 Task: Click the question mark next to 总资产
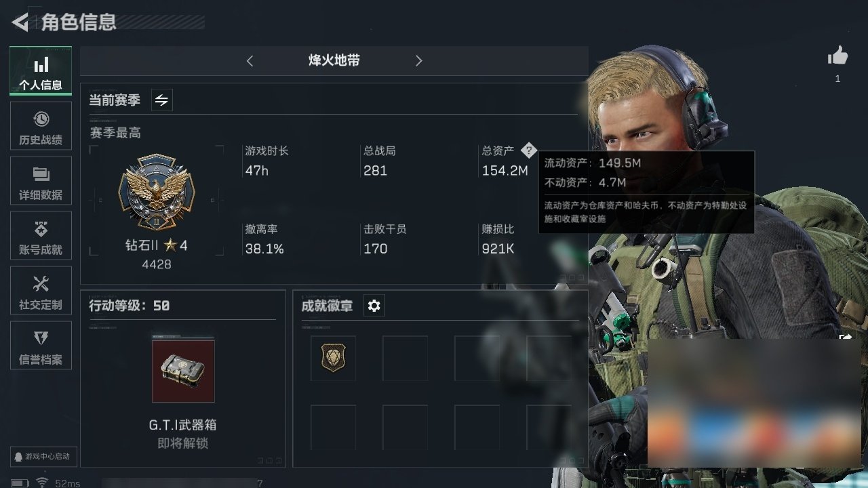point(529,150)
